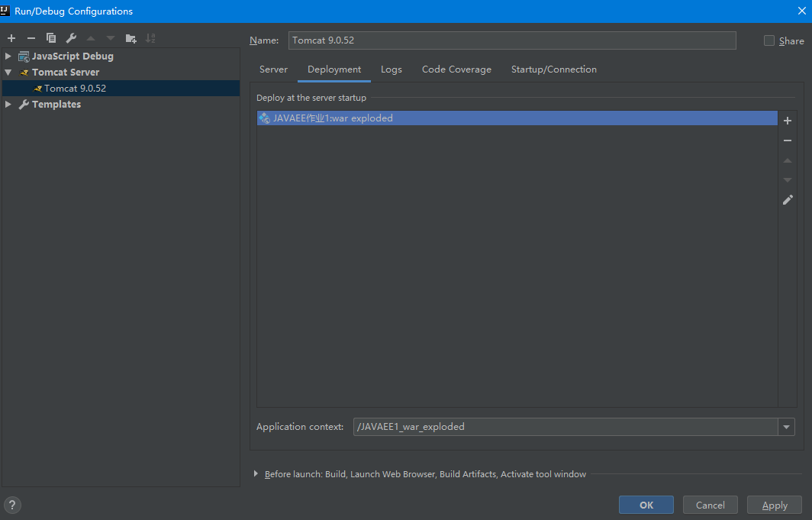Edit the selected deployment artifact
Viewport: 812px width, 520px height.
[x=788, y=199]
